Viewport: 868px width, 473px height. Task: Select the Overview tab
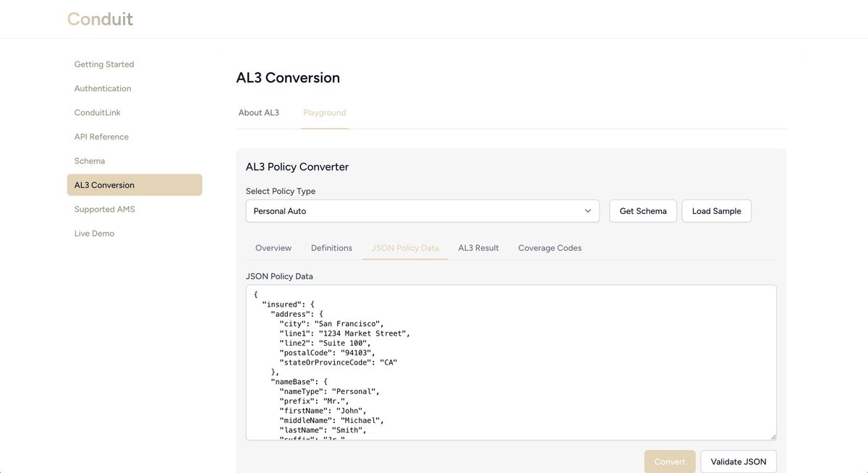click(273, 247)
